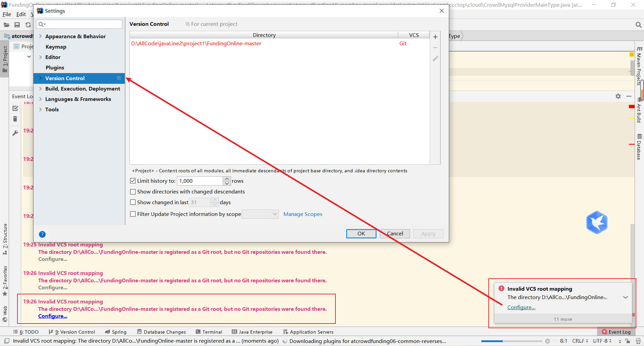Enable 'Show directories with changed descendants'
This screenshot has width=644, height=346.
[x=133, y=191]
